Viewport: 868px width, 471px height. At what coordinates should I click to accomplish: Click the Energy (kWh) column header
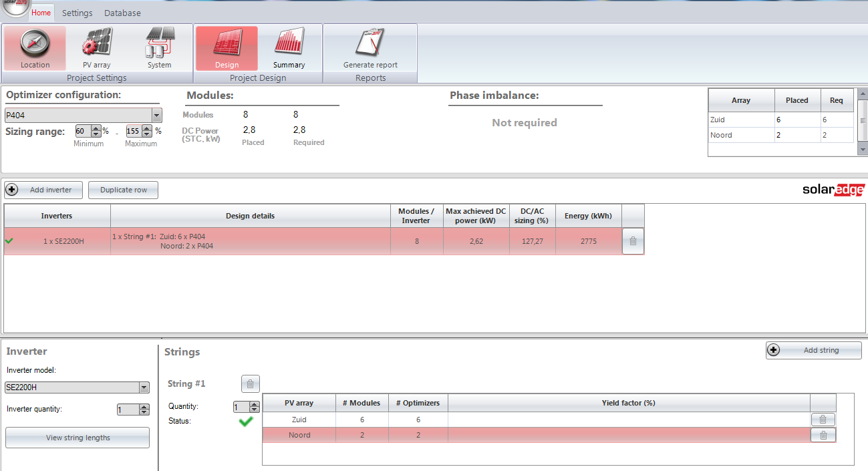(588, 216)
